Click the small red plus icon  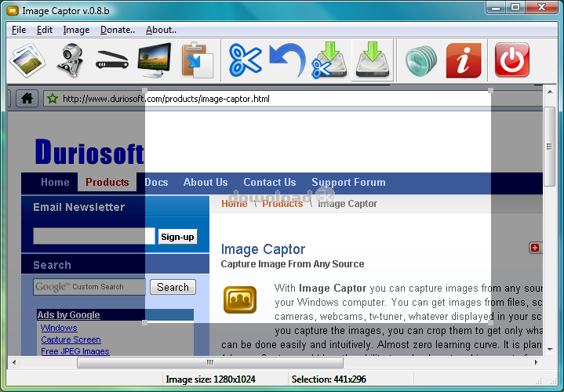535,248
